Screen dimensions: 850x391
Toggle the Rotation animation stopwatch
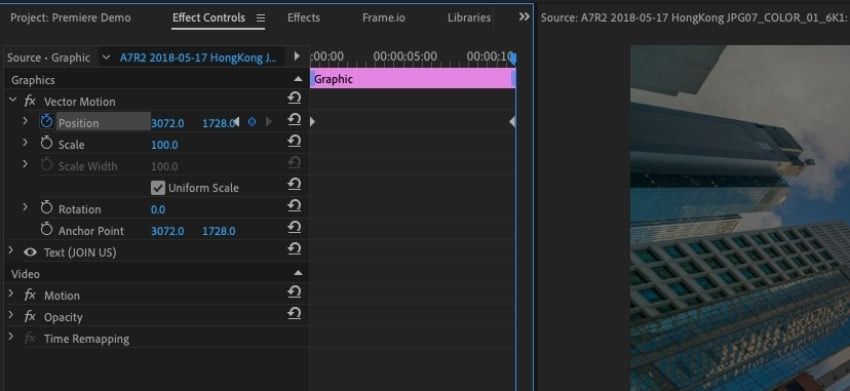[47, 208]
